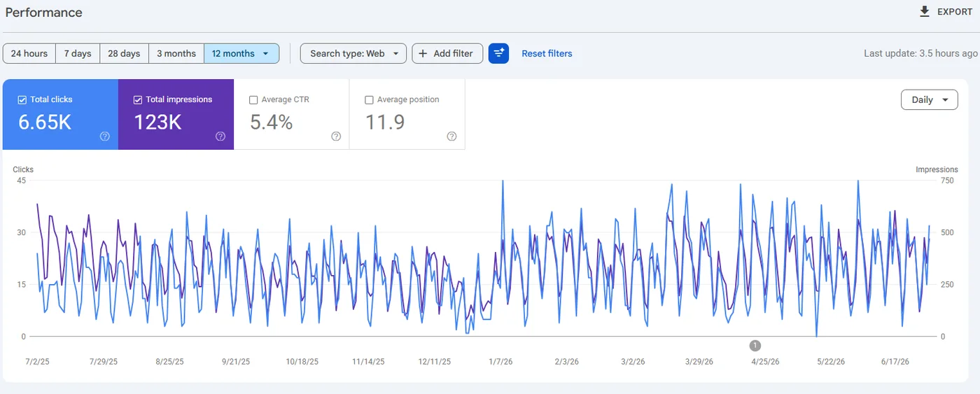Enable the Average position checkbox
Viewport: 980px width, 394px height.
click(369, 99)
